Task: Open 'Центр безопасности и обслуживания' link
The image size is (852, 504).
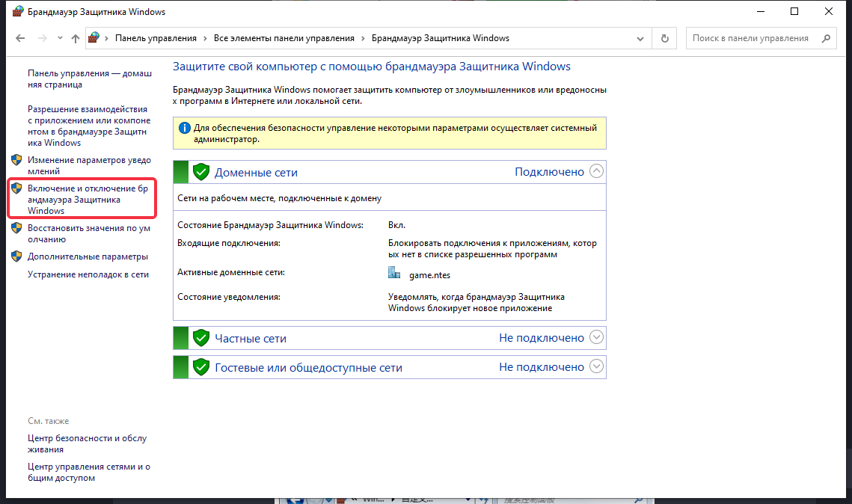Action: [x=87, y=443]
